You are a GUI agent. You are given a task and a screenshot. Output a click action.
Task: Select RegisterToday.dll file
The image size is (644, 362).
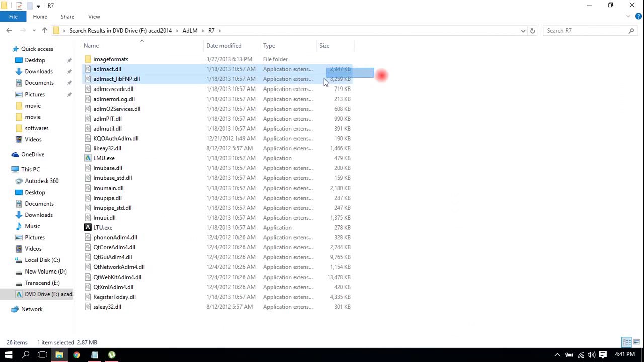pyautogui.click(x=114, y=297)
